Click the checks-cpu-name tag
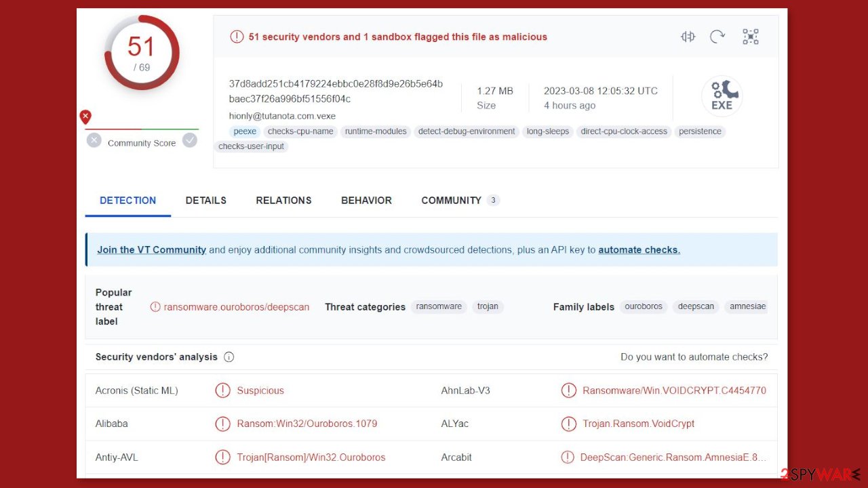This screenshot has height=488, width=868. pyautogui.click(x=300, y=131)
